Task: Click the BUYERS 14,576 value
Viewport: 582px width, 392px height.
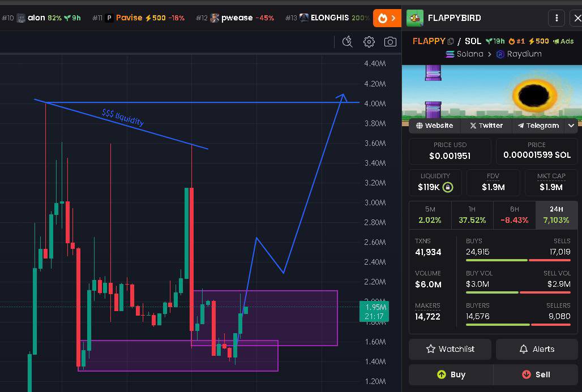Action: click(x=477, y=317)
